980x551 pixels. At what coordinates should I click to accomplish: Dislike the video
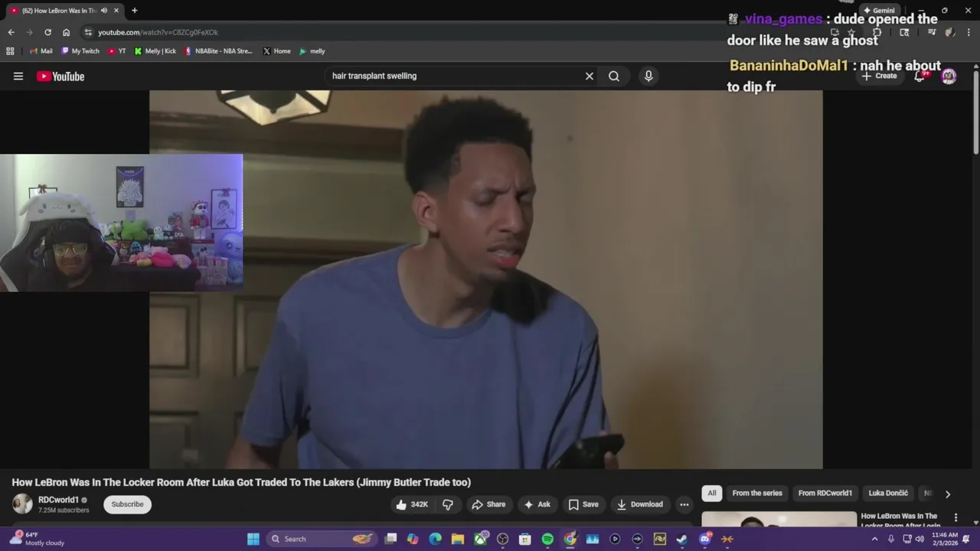tap(448, 504)
